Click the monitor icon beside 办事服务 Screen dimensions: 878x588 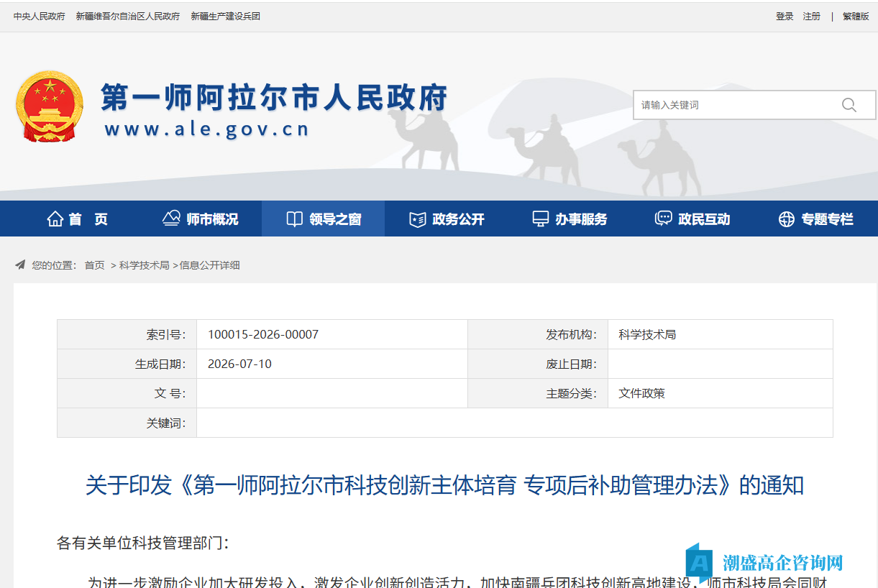pyautogui.click(x=540, y=219)
